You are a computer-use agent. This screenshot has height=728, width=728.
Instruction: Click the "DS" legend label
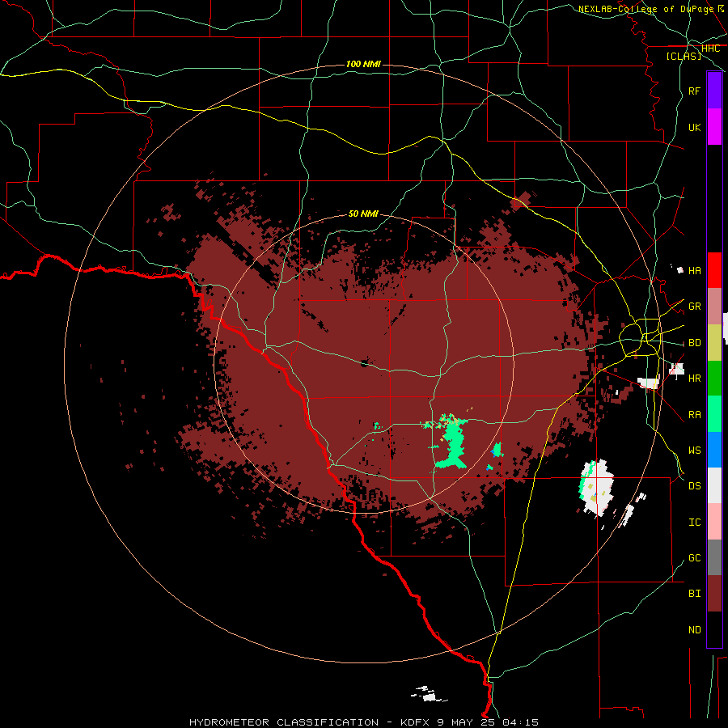pyautogui.click(x=694, y=485)
